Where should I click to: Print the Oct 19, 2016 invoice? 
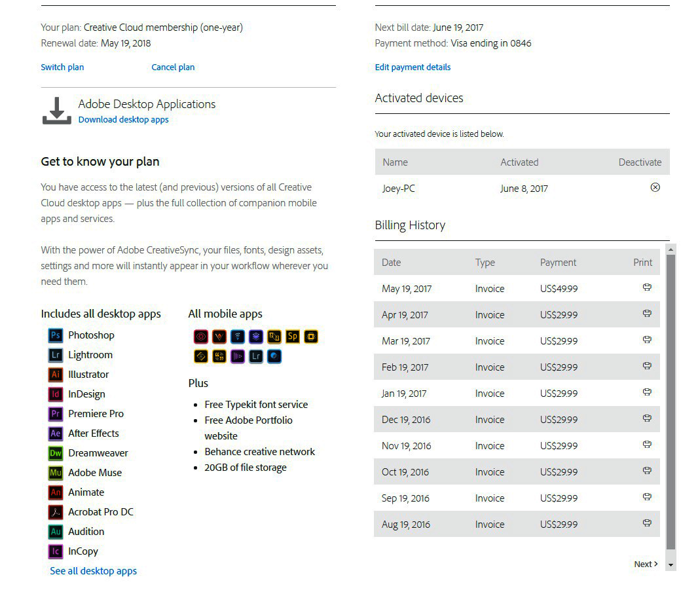(647, 471)
